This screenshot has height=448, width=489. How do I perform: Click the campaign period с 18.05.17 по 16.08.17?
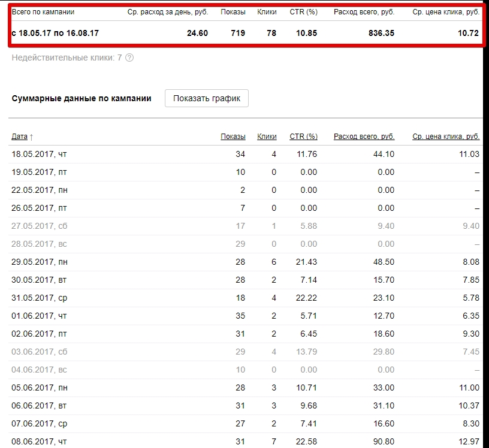[55, 33]
